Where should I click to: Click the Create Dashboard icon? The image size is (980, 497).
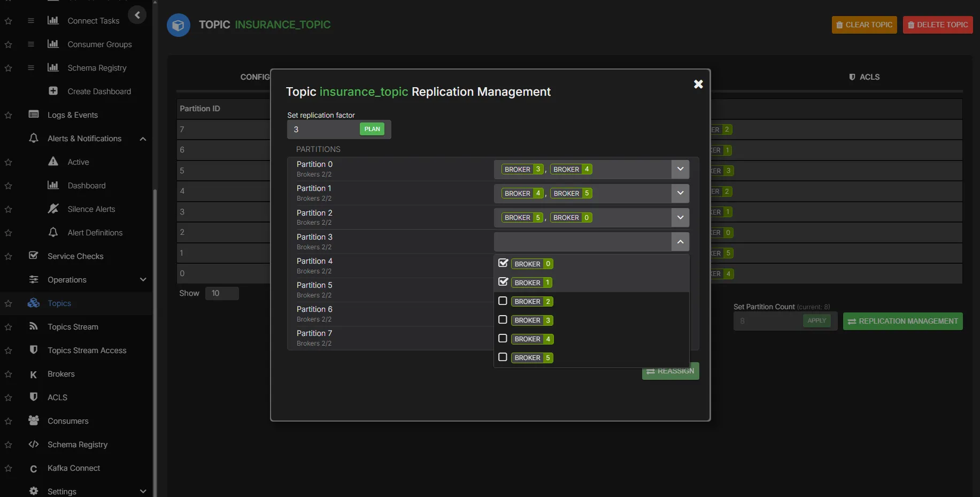(x=53, y=90)
